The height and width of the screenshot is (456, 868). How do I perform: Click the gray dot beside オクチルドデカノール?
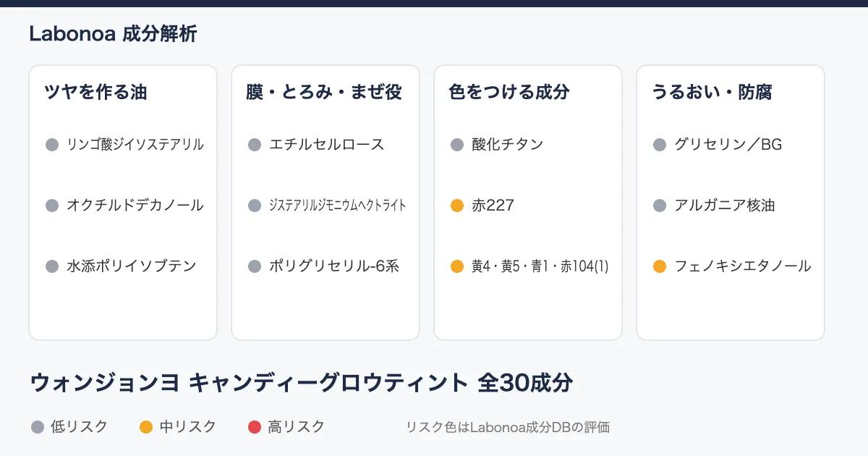[51, 206]
